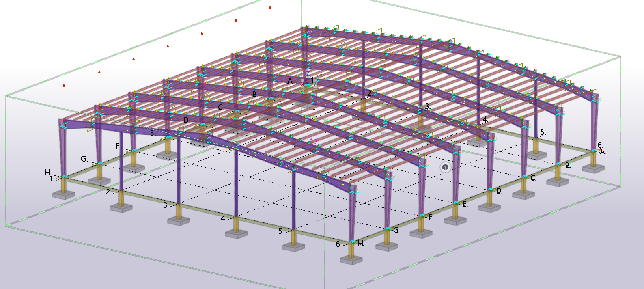This screenshot has width=644, height=289.
Task: Select grid label H beside label 6
Action: tap(360, 243)
